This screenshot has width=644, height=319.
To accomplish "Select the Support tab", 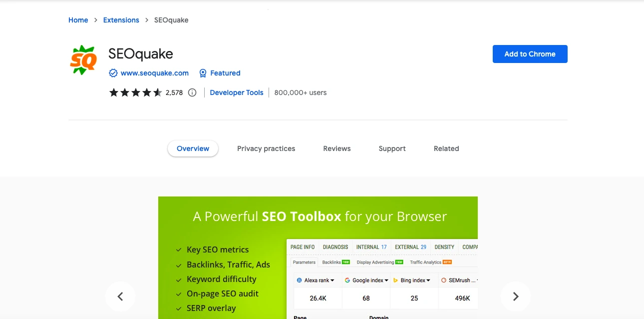I will [x=392, y=148].
